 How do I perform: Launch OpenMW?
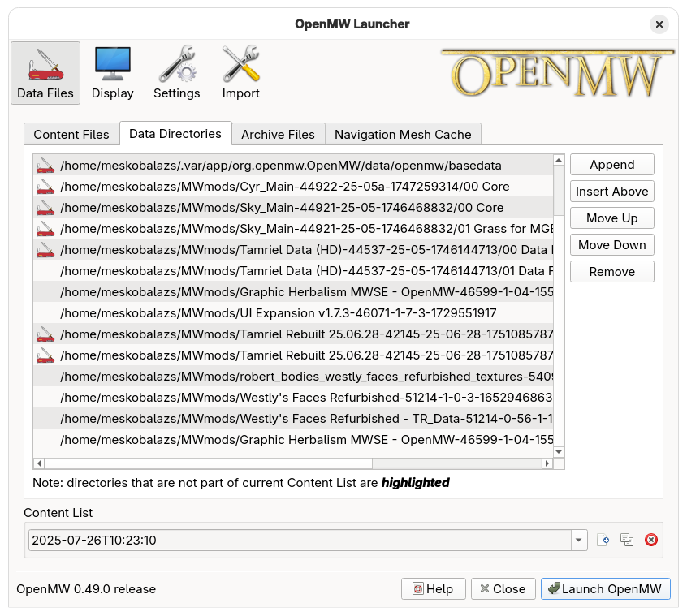pyautogui.click(x=605, y=589)
